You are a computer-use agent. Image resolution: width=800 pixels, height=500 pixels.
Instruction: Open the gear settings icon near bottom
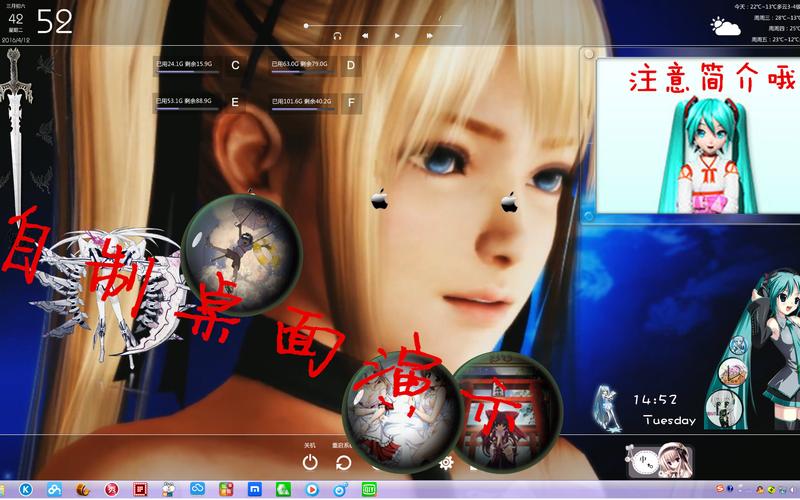(x=446, y=462)
